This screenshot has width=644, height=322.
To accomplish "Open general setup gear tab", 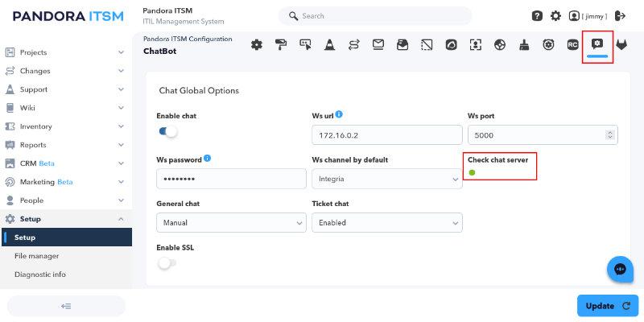I will pos(257,45).
